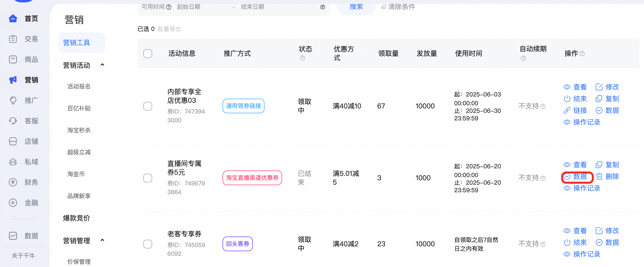Check the 内部专享全店优惠03 row checkbox
Viewport: 644px width, 267px height.
click(148, 106)
